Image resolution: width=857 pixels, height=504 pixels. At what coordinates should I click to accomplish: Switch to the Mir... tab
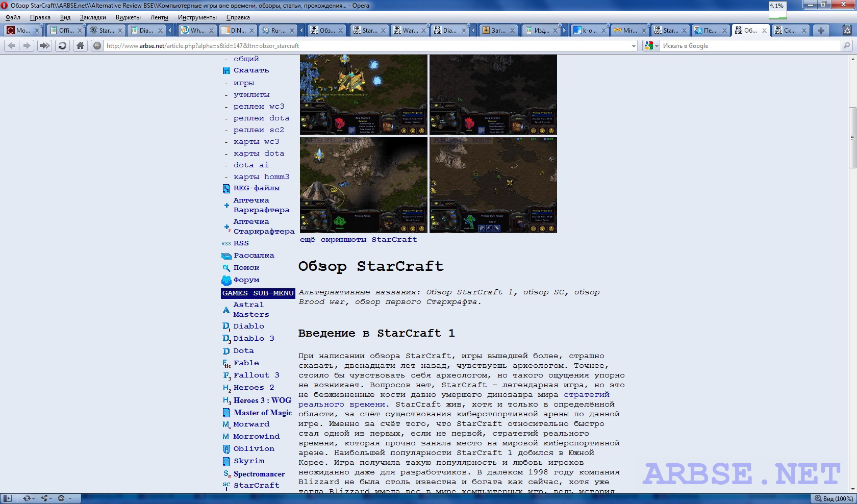(629, 31)
